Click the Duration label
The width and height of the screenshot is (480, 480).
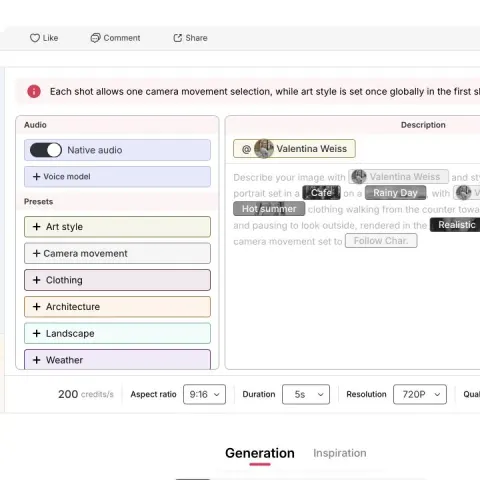(x=259, y=394)
